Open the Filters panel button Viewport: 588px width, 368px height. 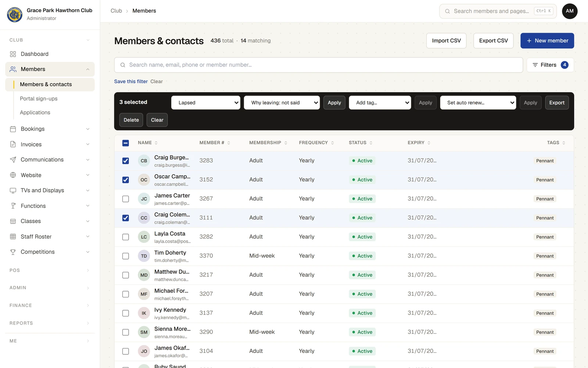[x=550, y=65]
